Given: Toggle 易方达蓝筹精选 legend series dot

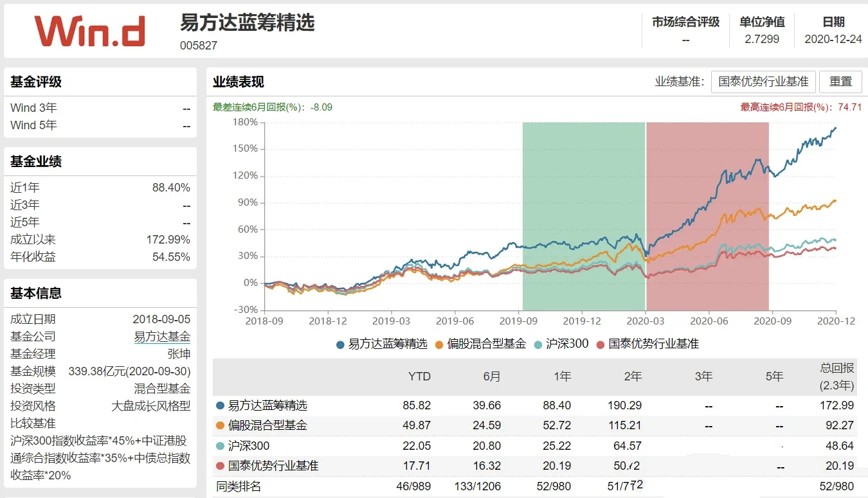Looking at the screenshot, I should click(x=340, y=344).
